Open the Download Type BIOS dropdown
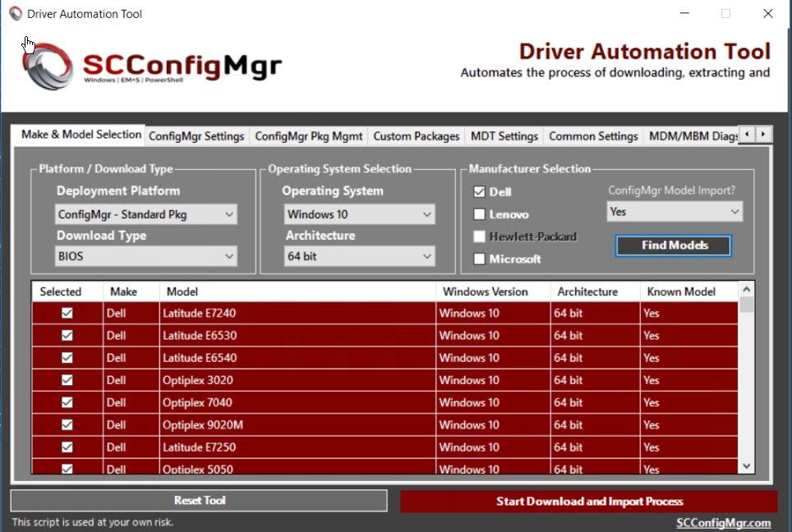Viewport: 792px width, 532px height. point(146,256)
